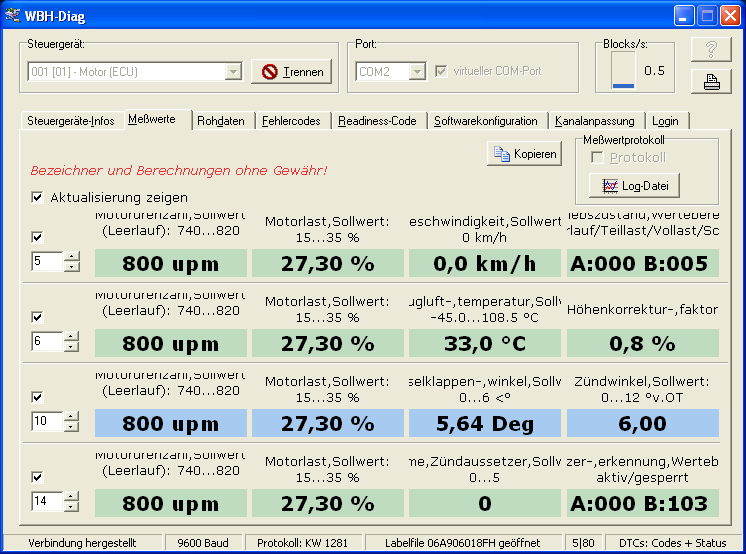Decrease group number 14 with down arrow

click(x=71, y=506)
